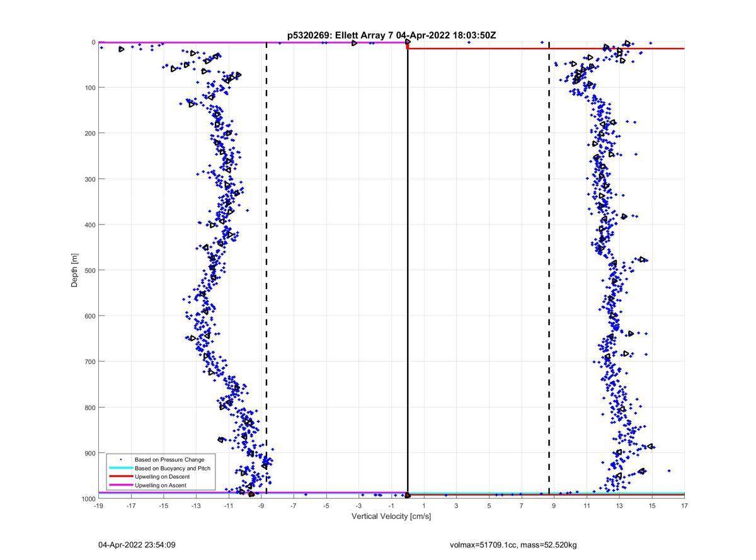Click legend entry 'Based on Buoyancy and Pitch'
The height and width of the screenshot is (560, 756).
click(x=173, y=469)
